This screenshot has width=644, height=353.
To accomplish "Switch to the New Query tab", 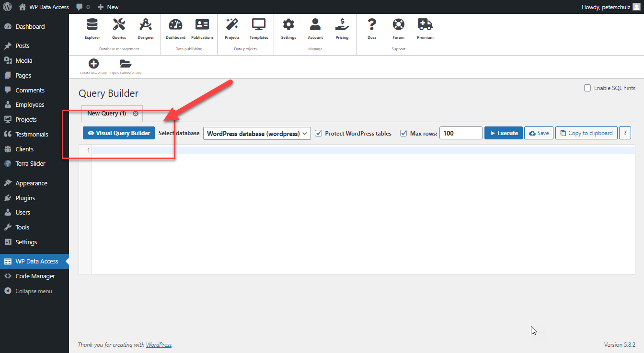I will pyautogui.click(x=106, y=114).
